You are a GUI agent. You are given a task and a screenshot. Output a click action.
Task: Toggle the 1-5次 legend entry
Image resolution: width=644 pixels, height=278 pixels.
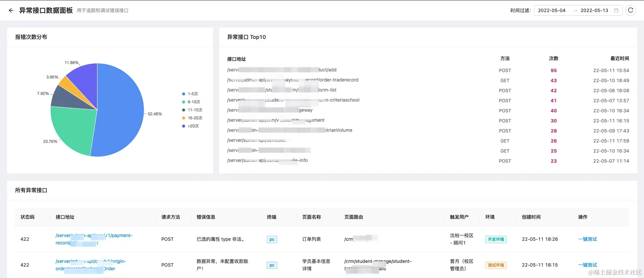(190, 94)
